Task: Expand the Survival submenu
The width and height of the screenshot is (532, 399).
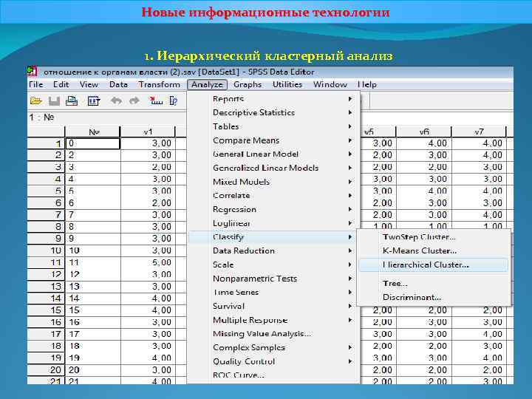Action: (x=273, y=306)
